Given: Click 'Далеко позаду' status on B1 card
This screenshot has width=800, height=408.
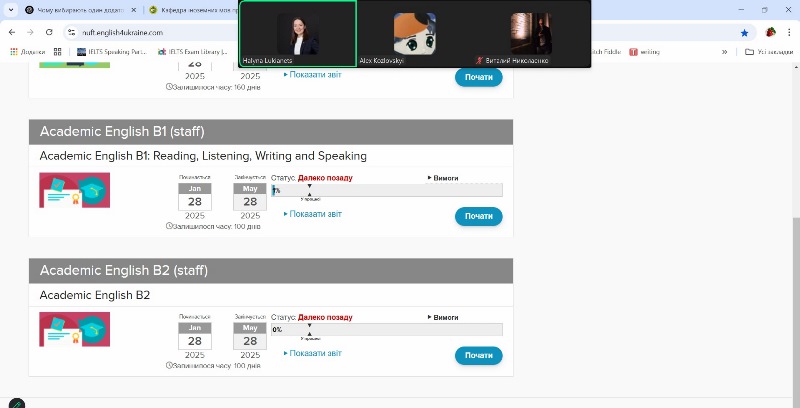Looking at the screenshot, I should (325, 178).
